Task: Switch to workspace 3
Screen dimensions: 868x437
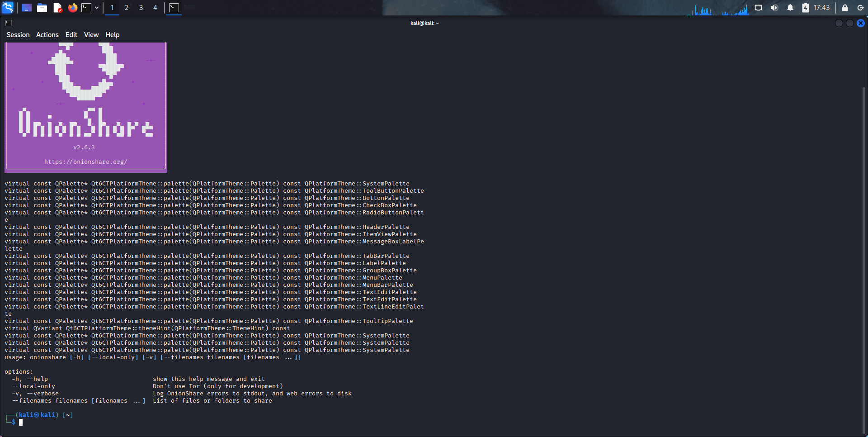Action: tap(141, 8)
